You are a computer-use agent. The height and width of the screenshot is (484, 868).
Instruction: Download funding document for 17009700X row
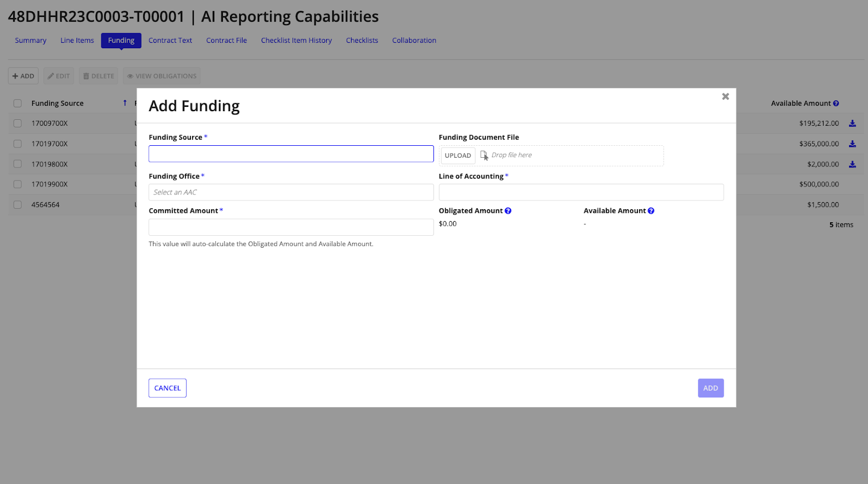click(x=852, y=124)
